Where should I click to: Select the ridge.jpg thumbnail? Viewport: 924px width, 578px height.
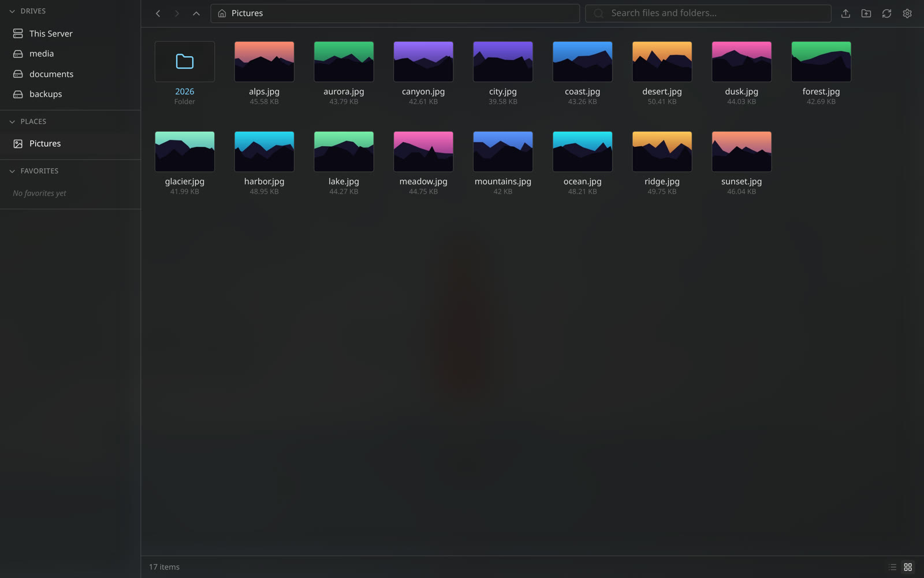click(x=662, y=151)
